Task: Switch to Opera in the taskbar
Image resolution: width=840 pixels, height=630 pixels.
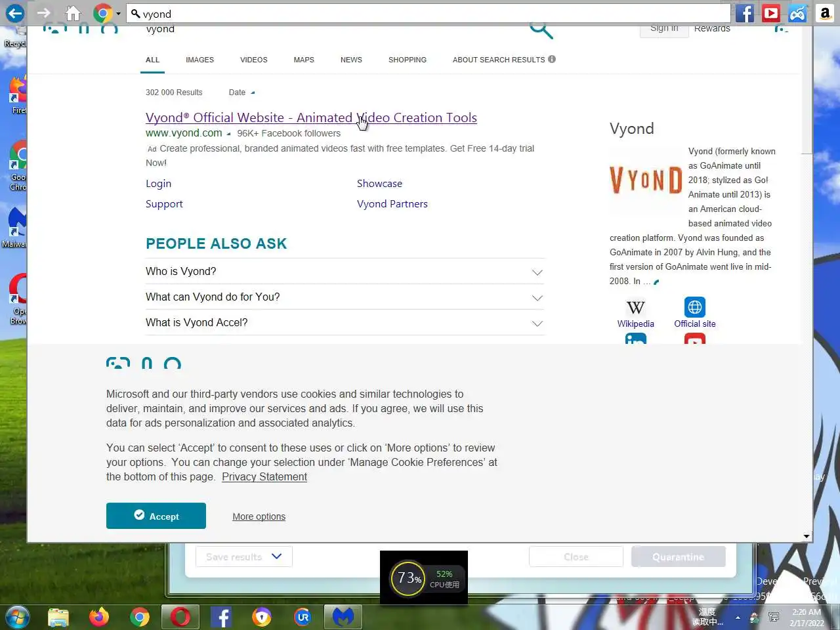Action: click(180, 617)
